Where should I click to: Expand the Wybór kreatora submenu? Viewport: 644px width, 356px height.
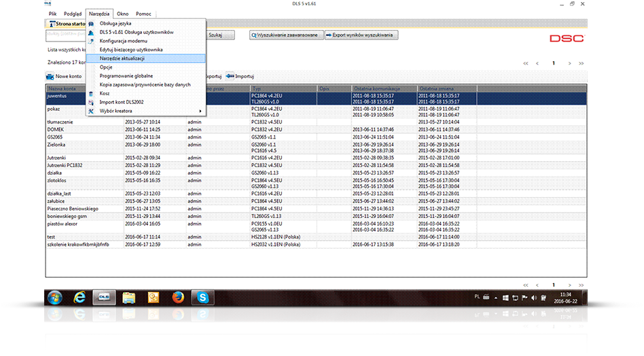click(146, 111)
